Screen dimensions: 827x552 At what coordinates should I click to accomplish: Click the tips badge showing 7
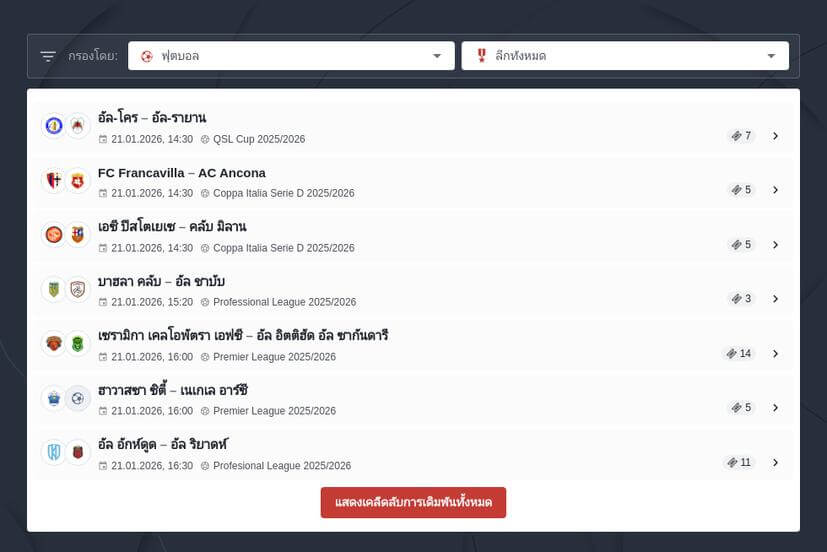741,135
